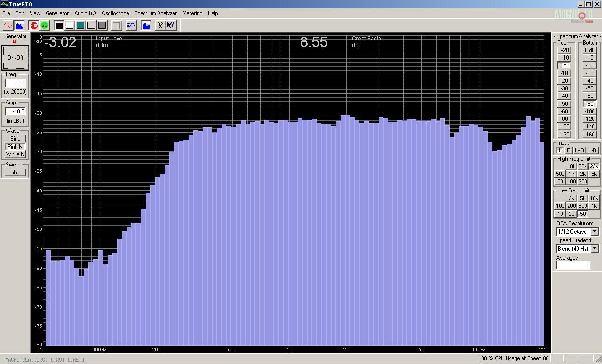
Task: Choose the white color scheme swatch
Action: [70, 25]
